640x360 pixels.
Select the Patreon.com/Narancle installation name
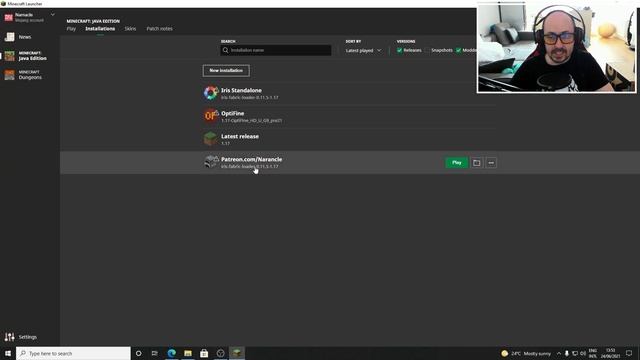[251, 159]
